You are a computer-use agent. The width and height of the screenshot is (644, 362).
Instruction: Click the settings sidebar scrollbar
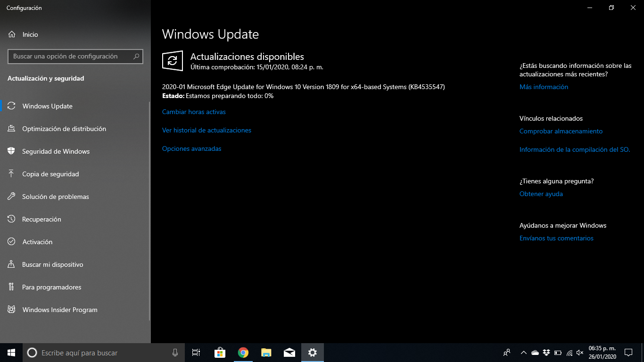click(x=149, y=212)
